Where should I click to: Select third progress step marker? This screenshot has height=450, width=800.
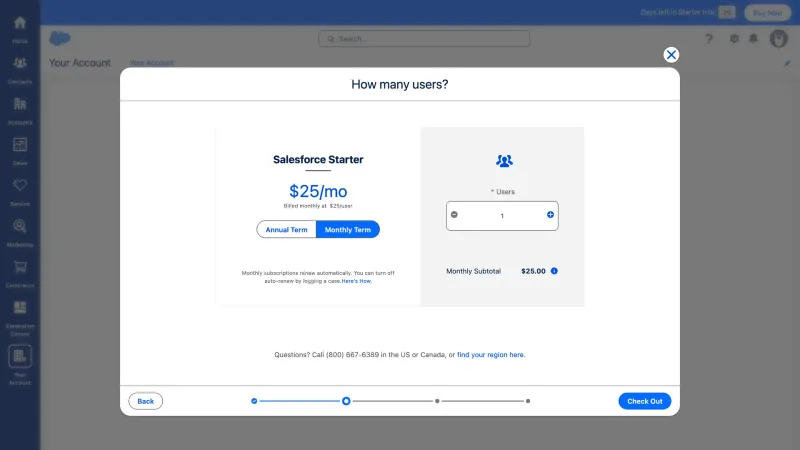437,401
